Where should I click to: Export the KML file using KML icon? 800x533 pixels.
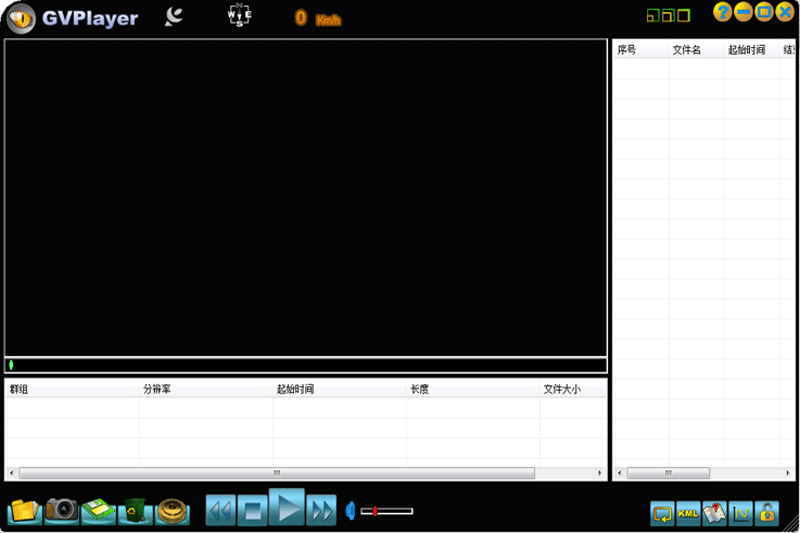tap(688, 514)
